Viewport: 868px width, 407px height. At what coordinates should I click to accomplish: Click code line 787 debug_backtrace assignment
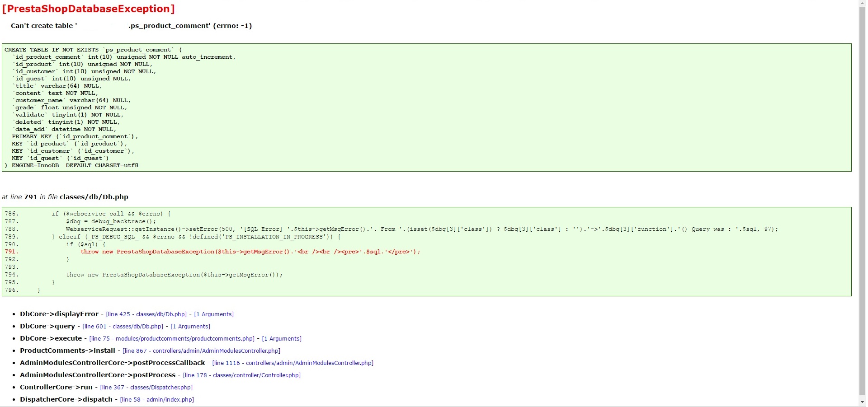111,221
